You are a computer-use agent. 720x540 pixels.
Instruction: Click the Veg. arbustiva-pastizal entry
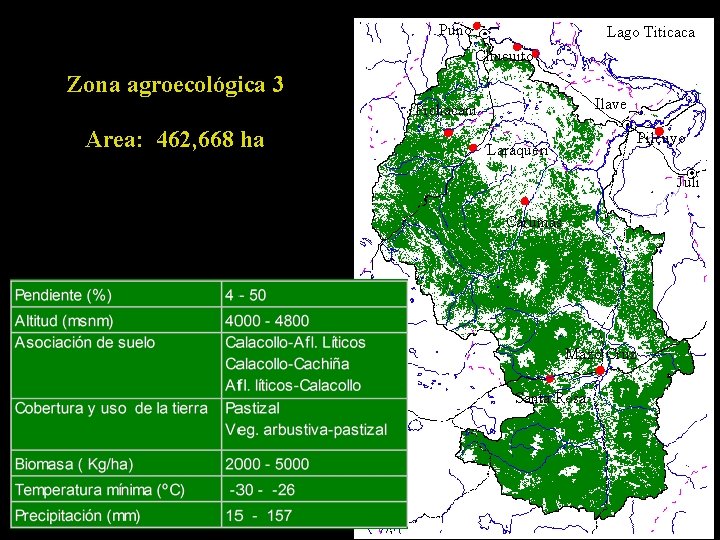coord(306,430)
